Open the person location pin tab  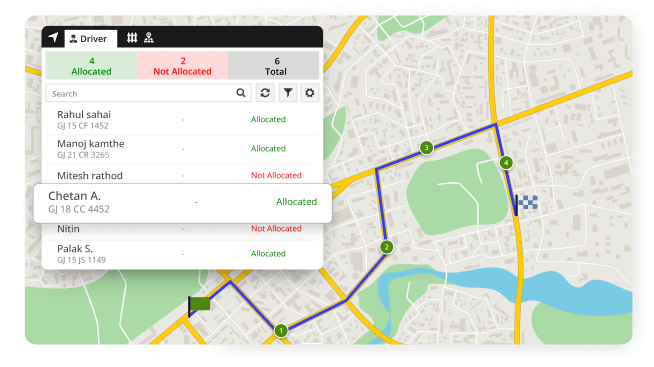tap(149, 38)
